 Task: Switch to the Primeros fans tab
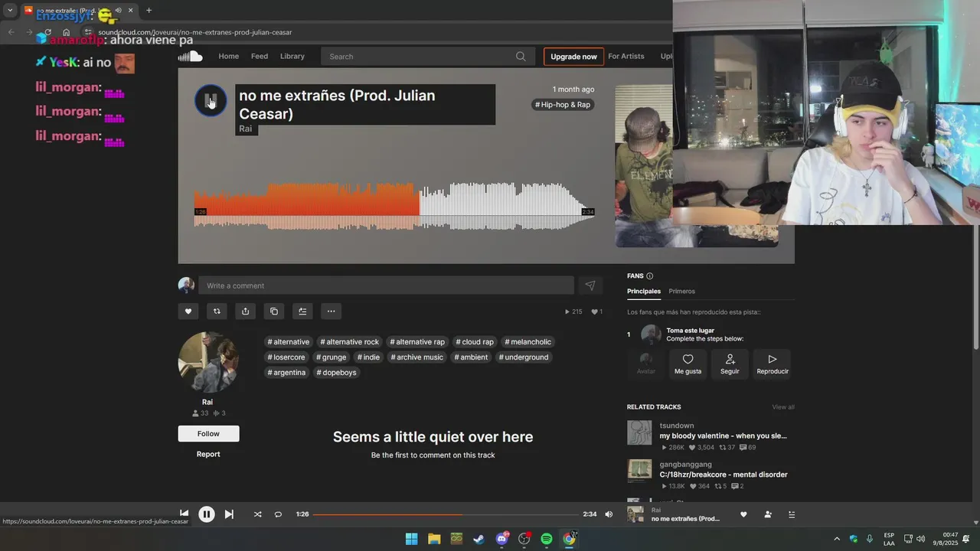(x=681, y=291)
